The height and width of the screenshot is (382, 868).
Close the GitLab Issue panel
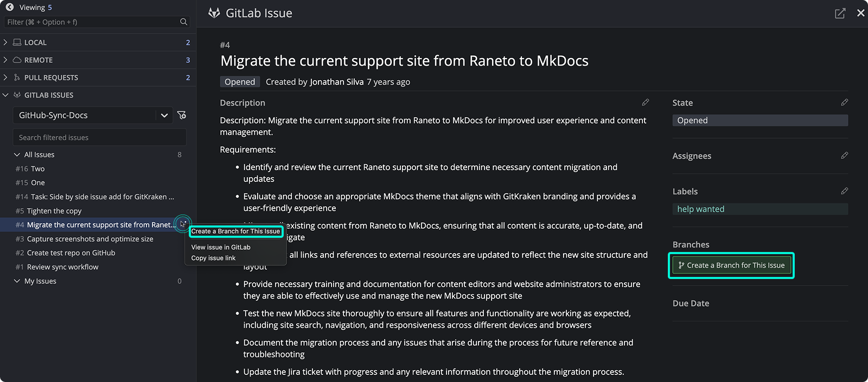click(x=860, y=13)
